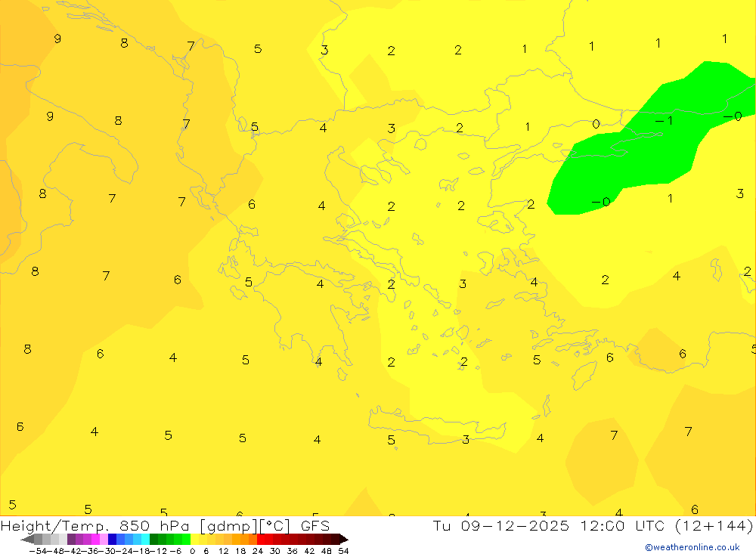Pick the dark purple swatch in legend

click(x=71, y=540)
